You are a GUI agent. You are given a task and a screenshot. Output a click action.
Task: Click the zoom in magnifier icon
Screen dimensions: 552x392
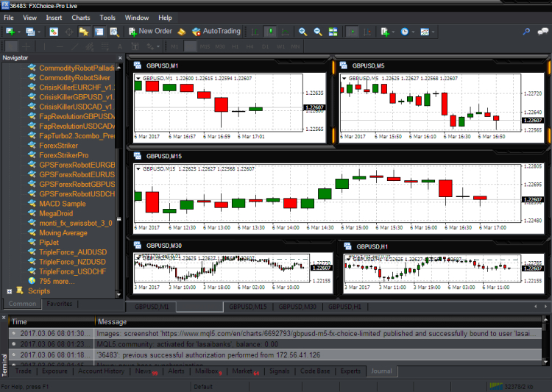click(x=302, y=32)
